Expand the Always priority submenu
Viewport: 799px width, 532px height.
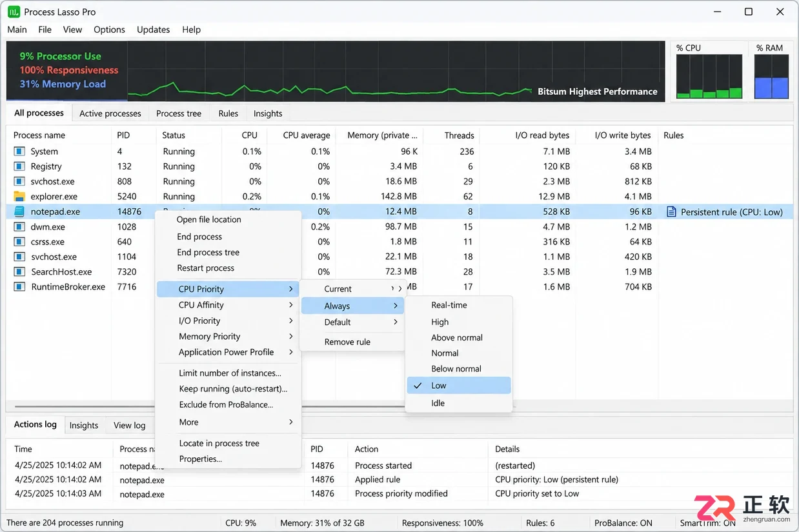[352, 306]
